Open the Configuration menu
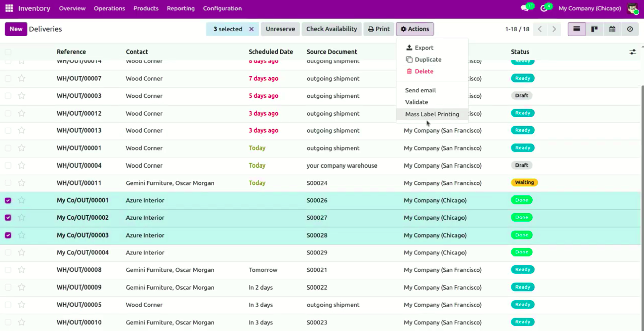644x331 pixels. pyautogui.click(x=222, y=8)
